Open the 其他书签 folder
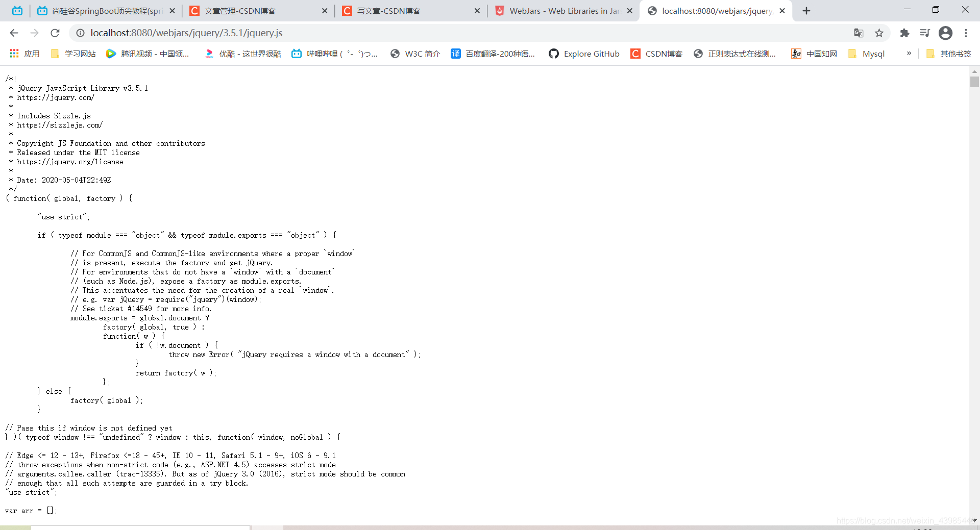 948,54
